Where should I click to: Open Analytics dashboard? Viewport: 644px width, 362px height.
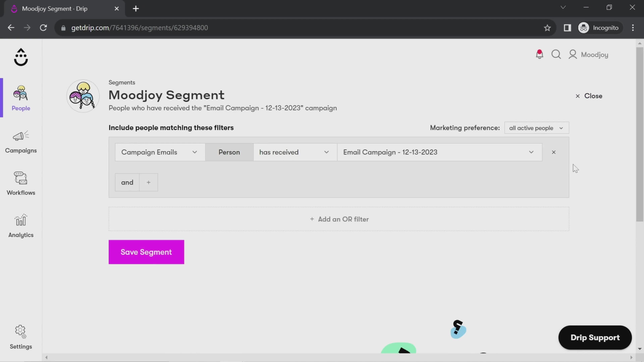(21, 226)
